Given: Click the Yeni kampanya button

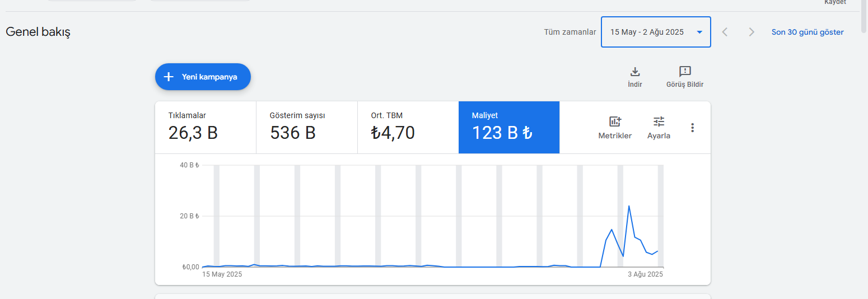Looking at the screenshot, I should 203,77.
